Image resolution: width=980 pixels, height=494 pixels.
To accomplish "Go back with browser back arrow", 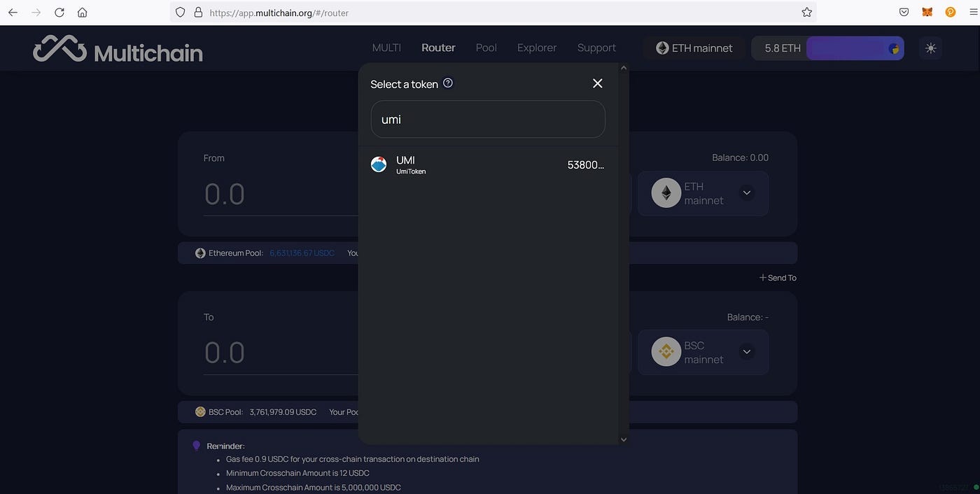I will 13,13.
